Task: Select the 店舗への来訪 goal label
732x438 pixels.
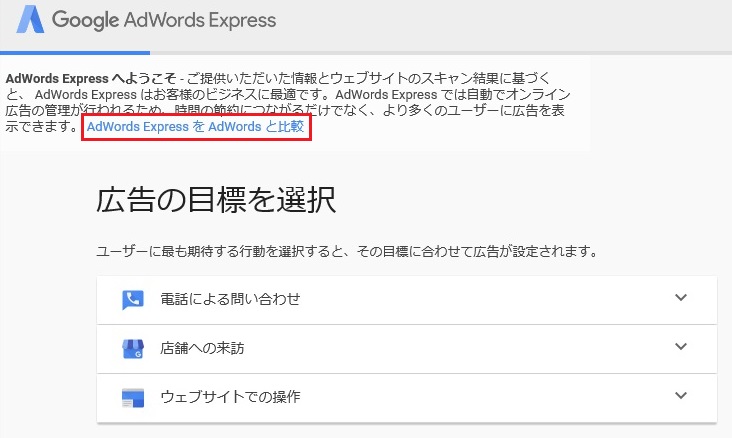Action: click(202, 348)
